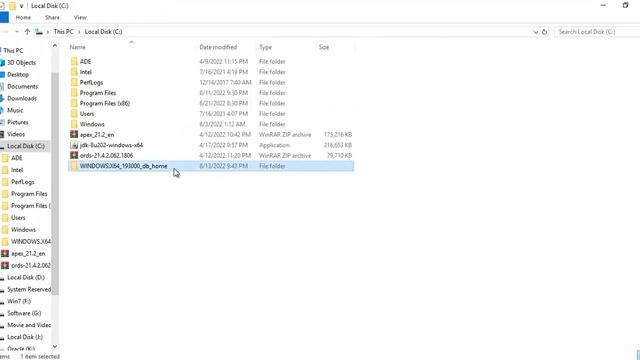The height and width of the screenshot is (360, 640).
Task: Select ADE folder icon in file list
Action: [74, 61]
